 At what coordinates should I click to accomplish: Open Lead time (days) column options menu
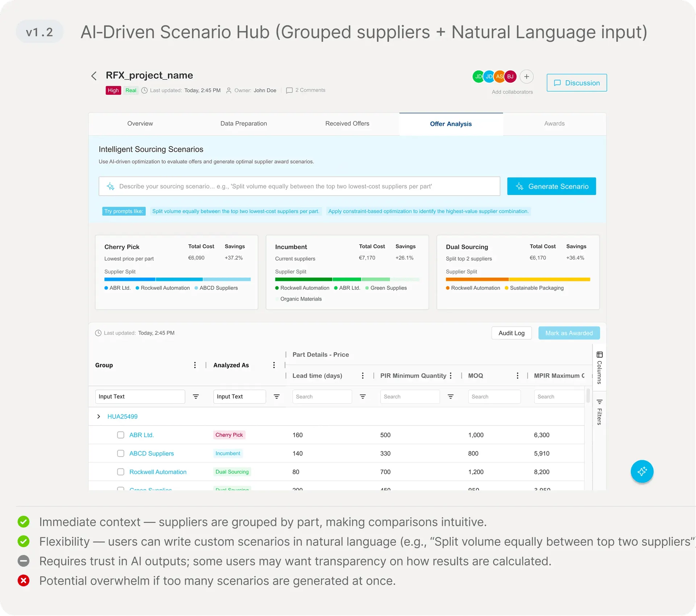pos(362,376)
